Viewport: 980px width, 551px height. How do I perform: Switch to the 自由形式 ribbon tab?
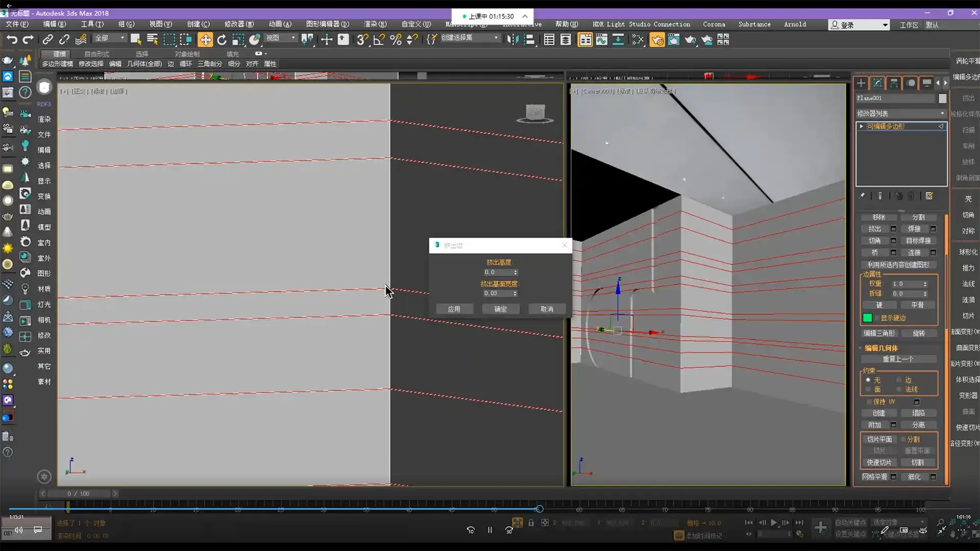pos(96,54)
